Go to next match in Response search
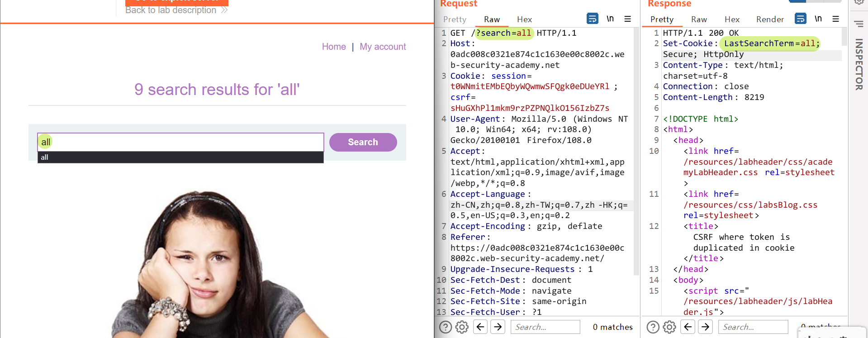 coord(706,327)
